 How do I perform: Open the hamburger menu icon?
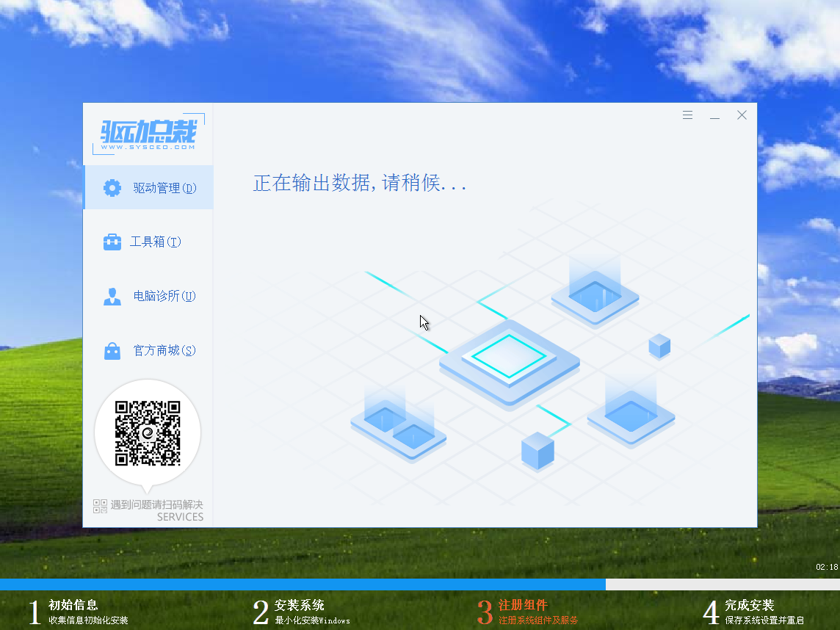pos(687,115)
